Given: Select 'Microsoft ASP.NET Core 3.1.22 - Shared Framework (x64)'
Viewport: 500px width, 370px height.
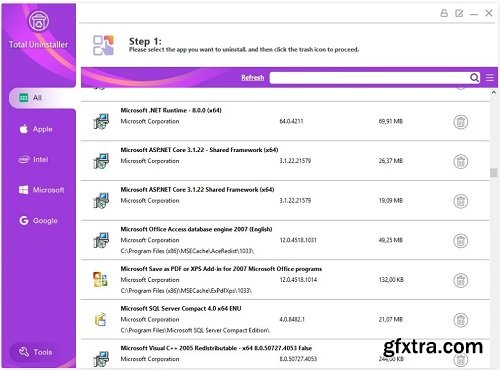Looking at the screenshot, I should coord(199,150).
